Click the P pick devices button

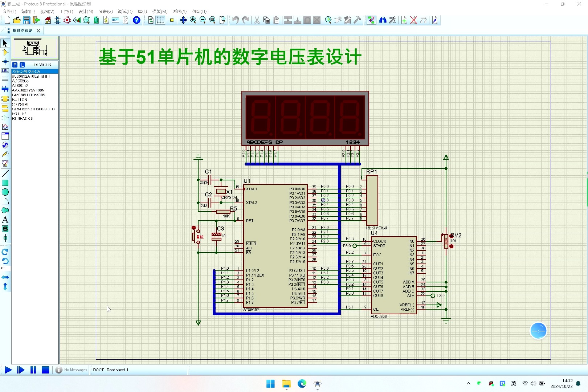click(x=15, y=64)
